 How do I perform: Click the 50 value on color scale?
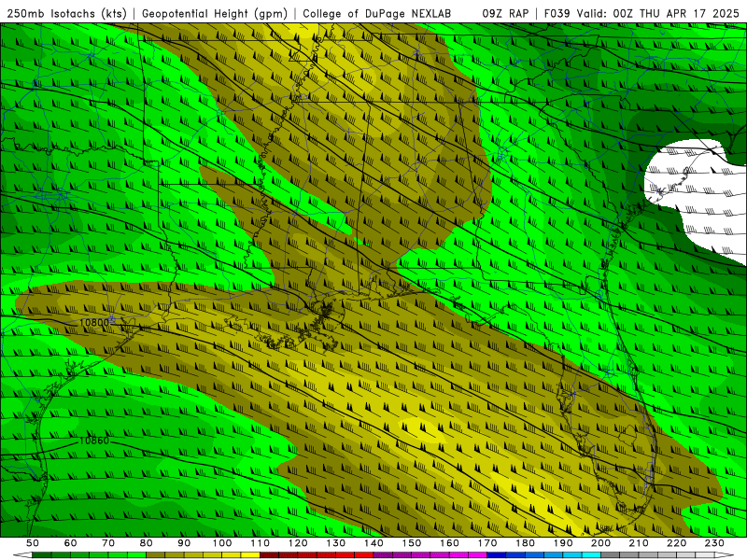(32, 543)
